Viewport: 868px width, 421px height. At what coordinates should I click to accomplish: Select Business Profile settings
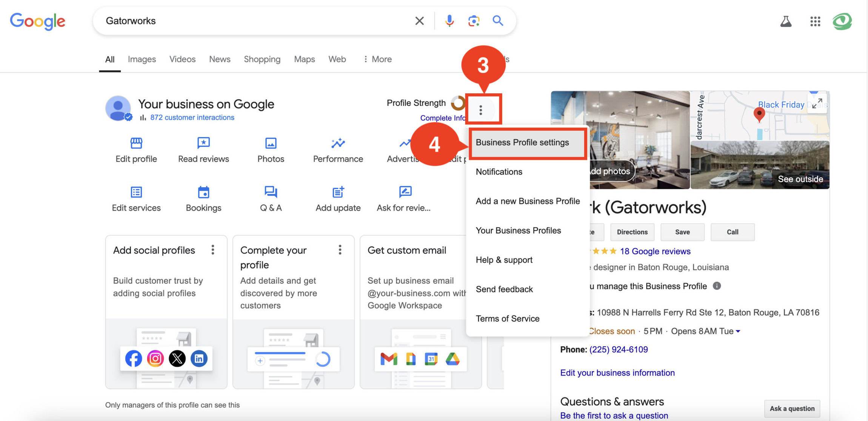[x=528, y=142]
